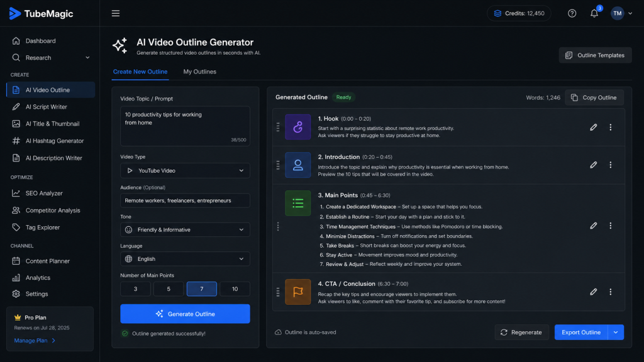Click the drag handle for Introduction section
This screenshot has height=362, width=644.
pyautogui.click(x=278, y=165)
